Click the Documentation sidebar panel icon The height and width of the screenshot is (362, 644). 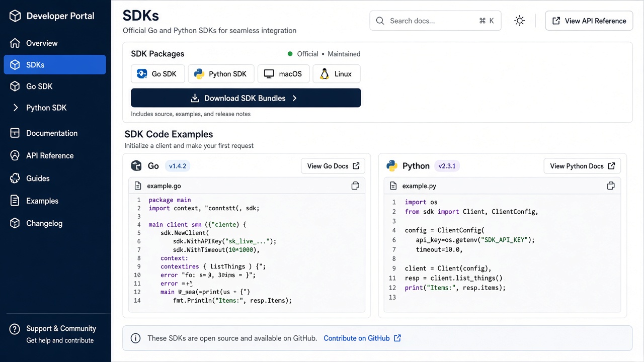tap(15, 133)
